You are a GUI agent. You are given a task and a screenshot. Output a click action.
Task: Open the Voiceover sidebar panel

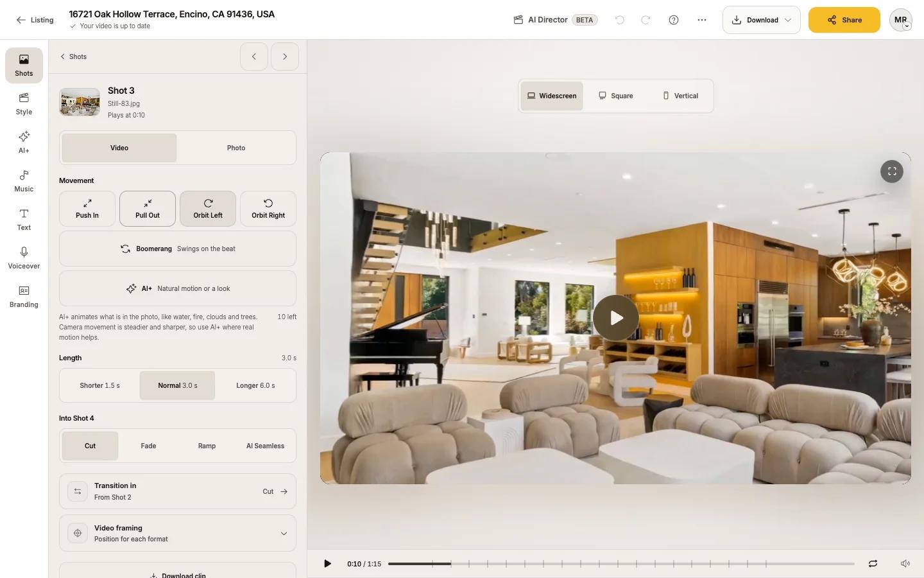click(x=24, y=258)
